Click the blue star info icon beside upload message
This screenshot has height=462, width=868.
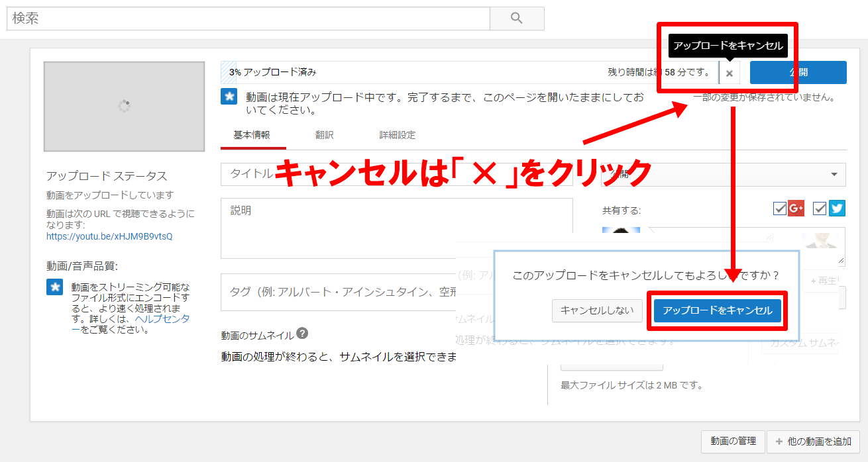(229, 97)
